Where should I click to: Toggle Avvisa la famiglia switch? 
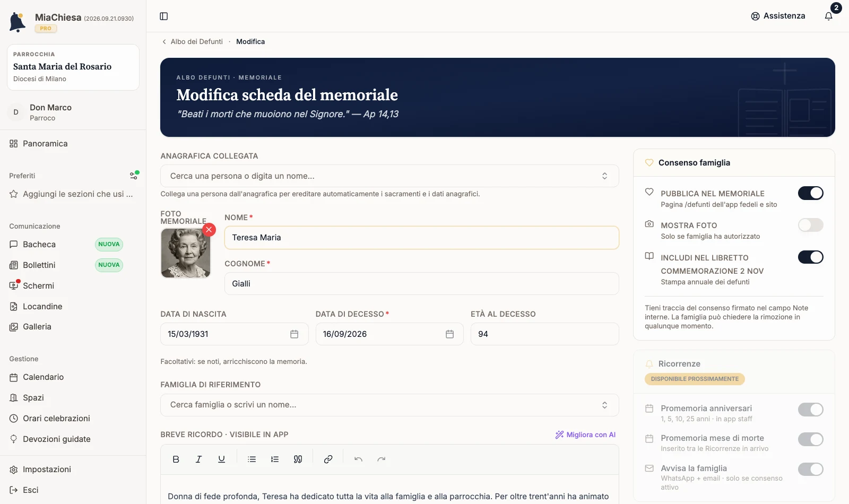[x=811, y=469]
